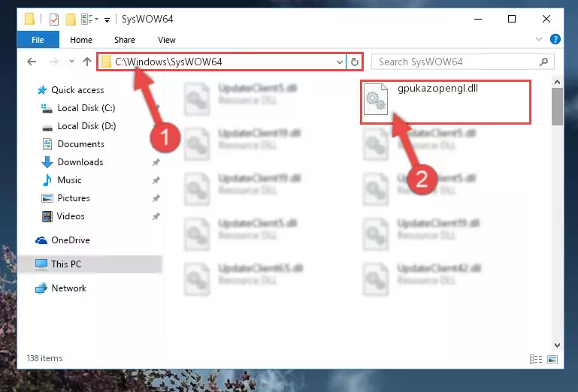Open Music in the sidebar
Screen dimensions: 578x392
tap(69, 180)
